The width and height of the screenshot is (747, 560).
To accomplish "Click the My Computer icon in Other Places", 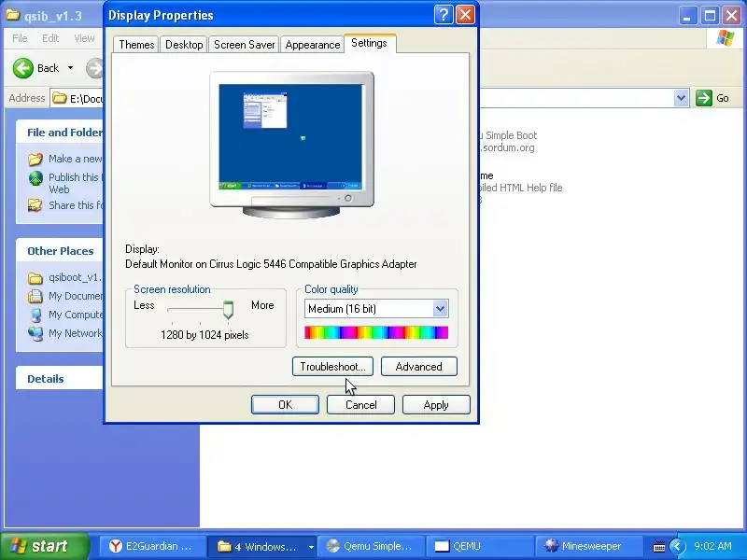I will point(35,315).
